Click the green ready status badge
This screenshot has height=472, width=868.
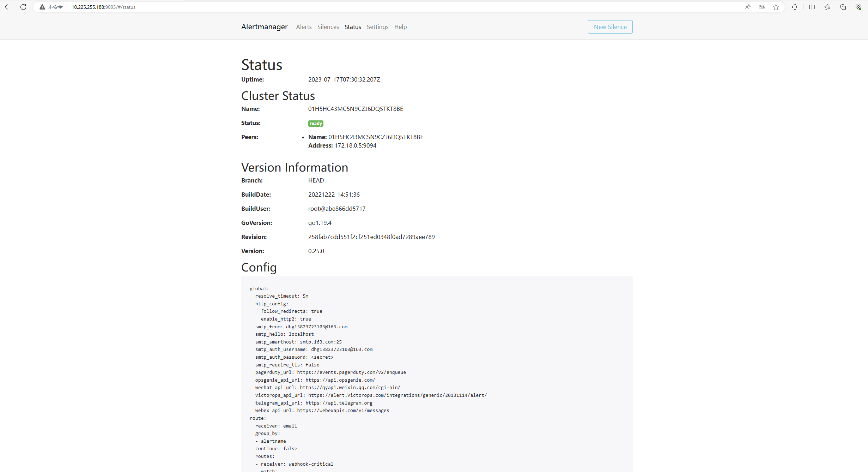click(315, 123)
